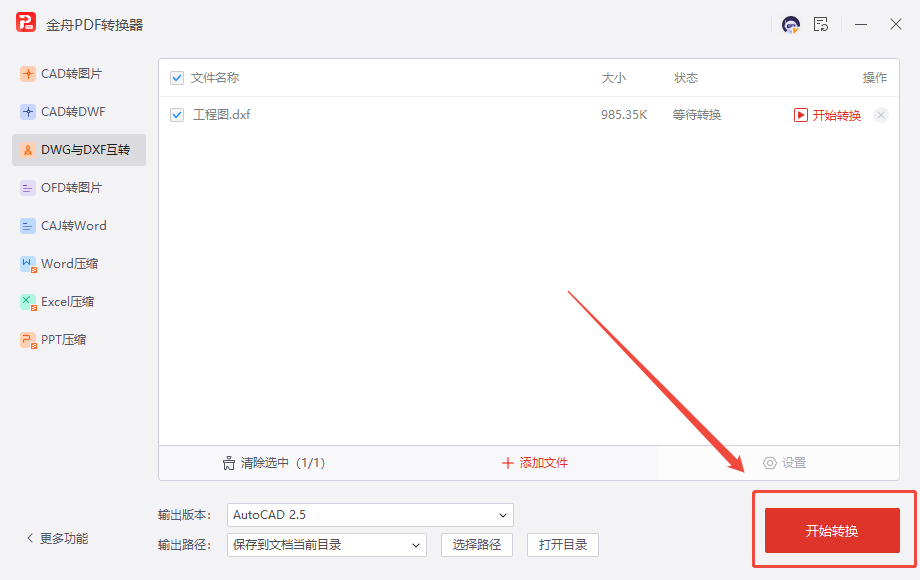Click the 状态 column header

(x=685, y=78)
